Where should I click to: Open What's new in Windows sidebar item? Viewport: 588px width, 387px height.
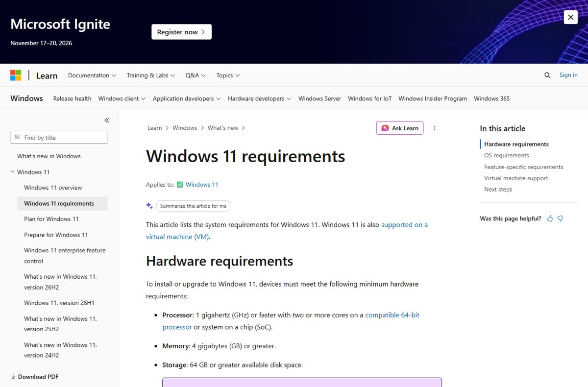pos(49,156)
